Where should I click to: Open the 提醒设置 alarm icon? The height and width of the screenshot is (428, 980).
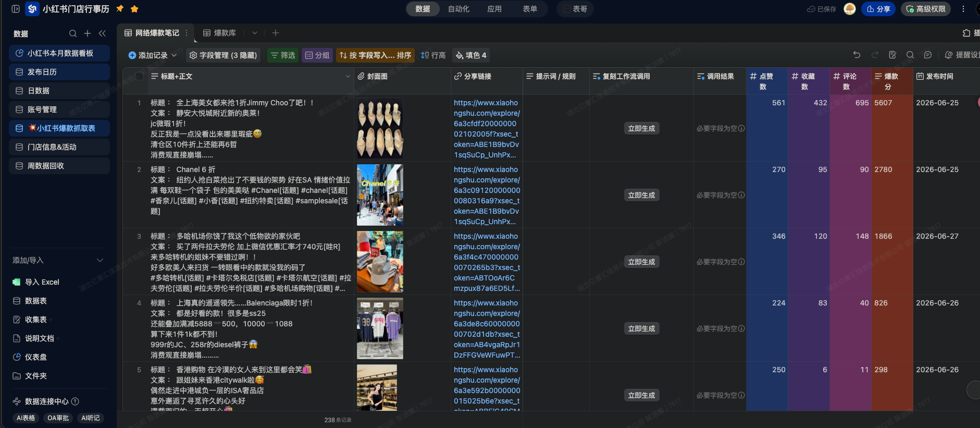coord(949,55)
